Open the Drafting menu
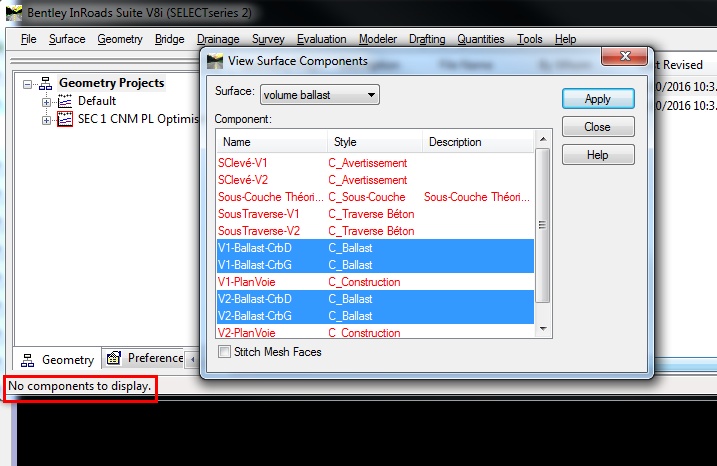The width and height of the screenshot is (717, 466). point(427,39)
